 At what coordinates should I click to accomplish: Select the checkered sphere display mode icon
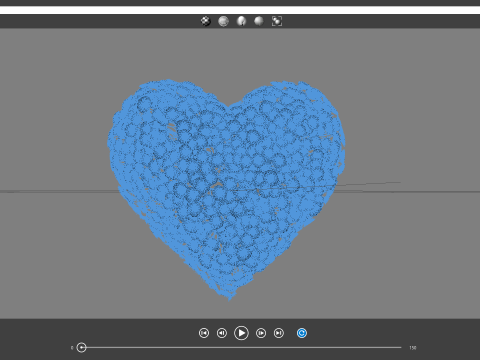[x=206, y=21]
